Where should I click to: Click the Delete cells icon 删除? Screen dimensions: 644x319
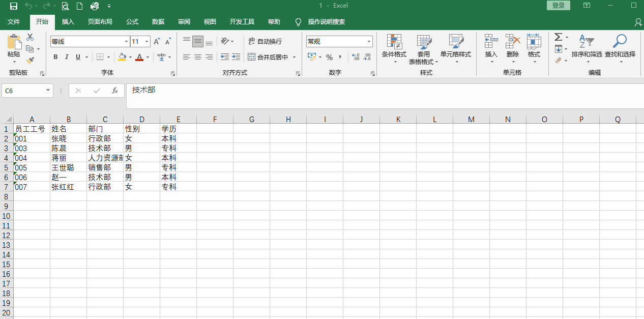513,41
